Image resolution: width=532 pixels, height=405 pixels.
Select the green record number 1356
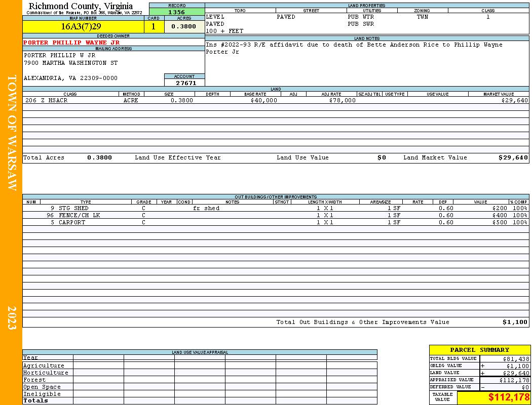click(x=177, y=12)
